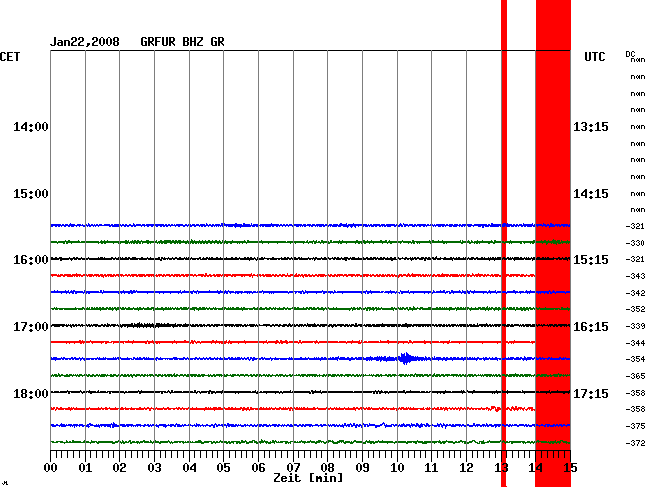Screen dimensions: 650x494
Task: Select the 17:00 CET row label
Action: [x=31, y=327]
